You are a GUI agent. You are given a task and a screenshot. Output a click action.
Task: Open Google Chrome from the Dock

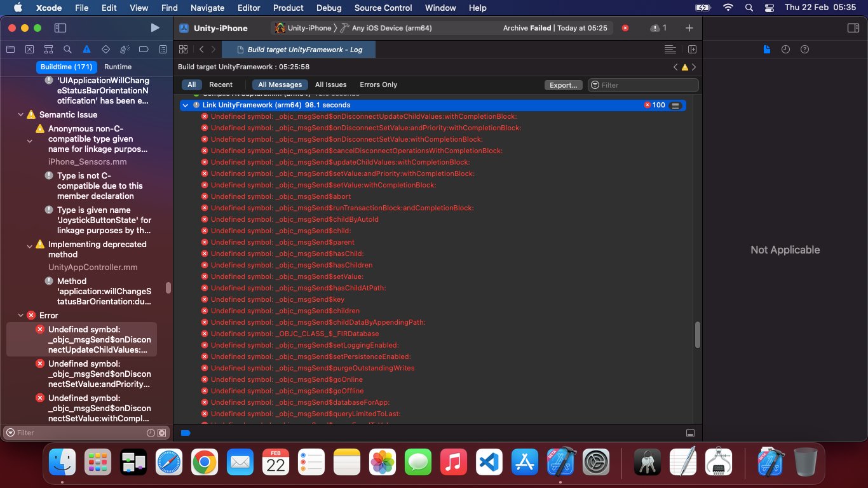pos(204,462)
